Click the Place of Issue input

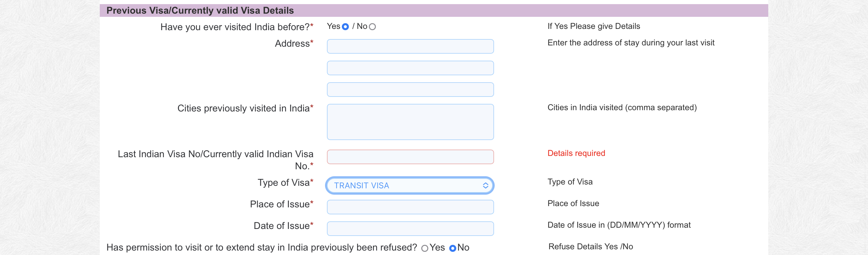click(x=410, y=207)
